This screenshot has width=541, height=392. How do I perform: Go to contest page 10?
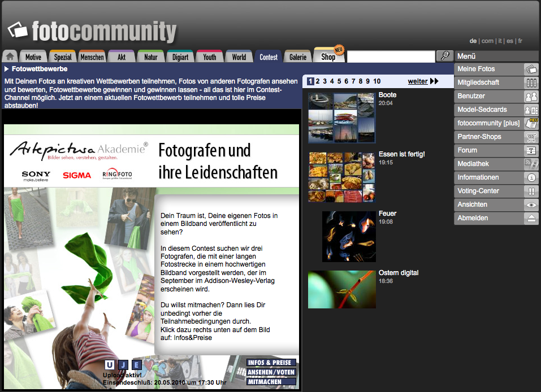(x=376, y=81)
